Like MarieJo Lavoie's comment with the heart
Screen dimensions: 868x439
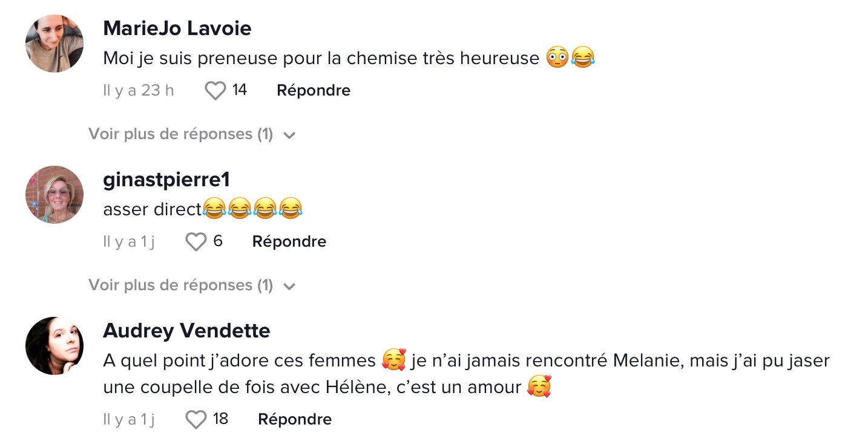[x=215, y=91]
